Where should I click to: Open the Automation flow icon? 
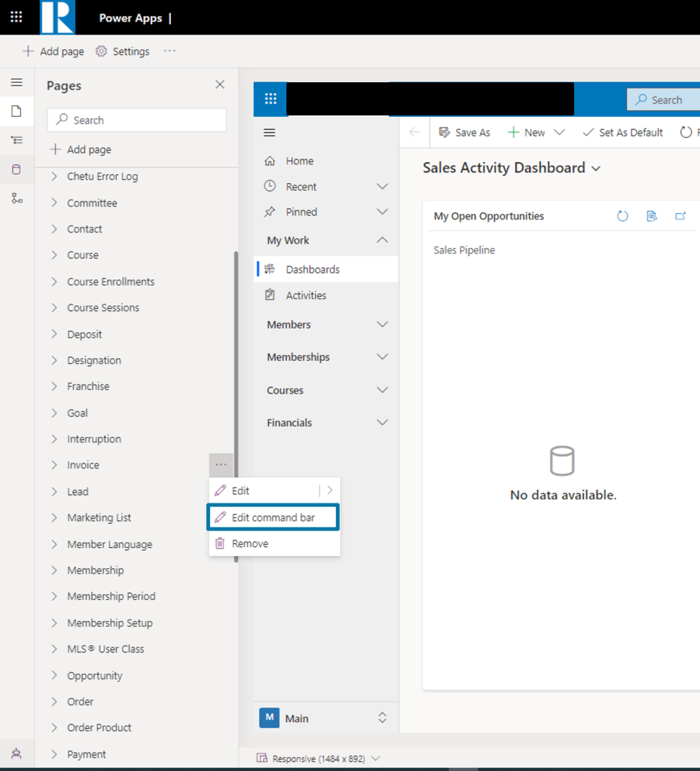click(x=17, y=198)
